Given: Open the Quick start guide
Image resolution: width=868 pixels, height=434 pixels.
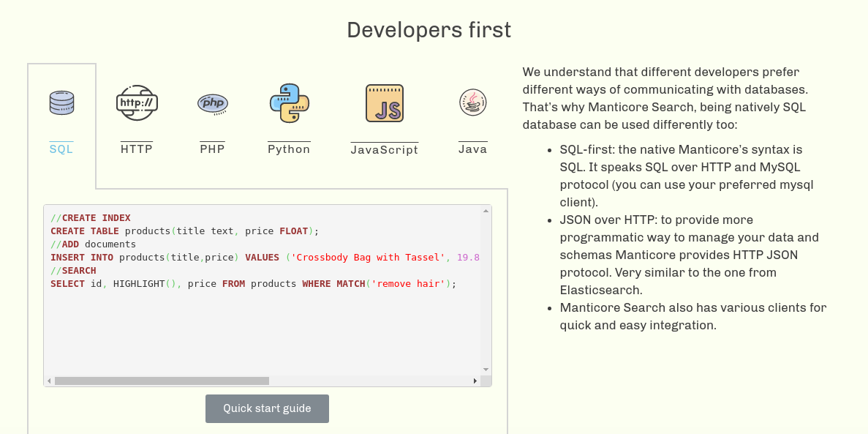Looking at the screenshot, I should click(268, 408).
